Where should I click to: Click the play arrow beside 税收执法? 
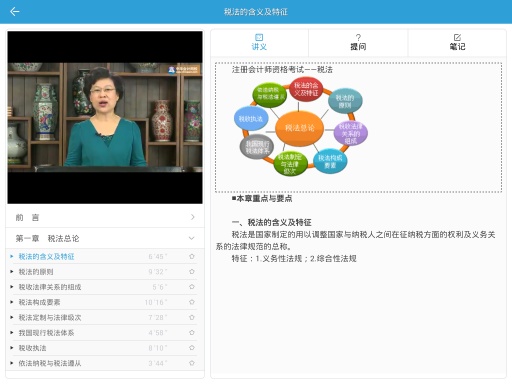(12, 348)
